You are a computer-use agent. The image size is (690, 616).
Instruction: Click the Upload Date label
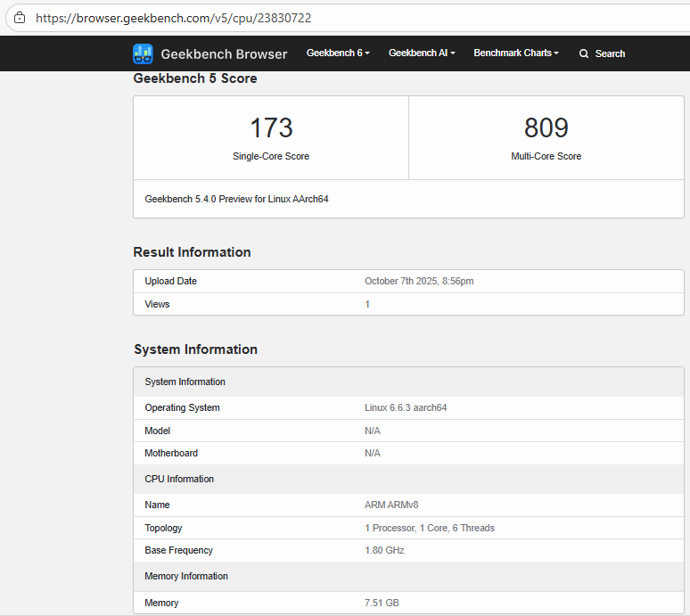(171, 281)
